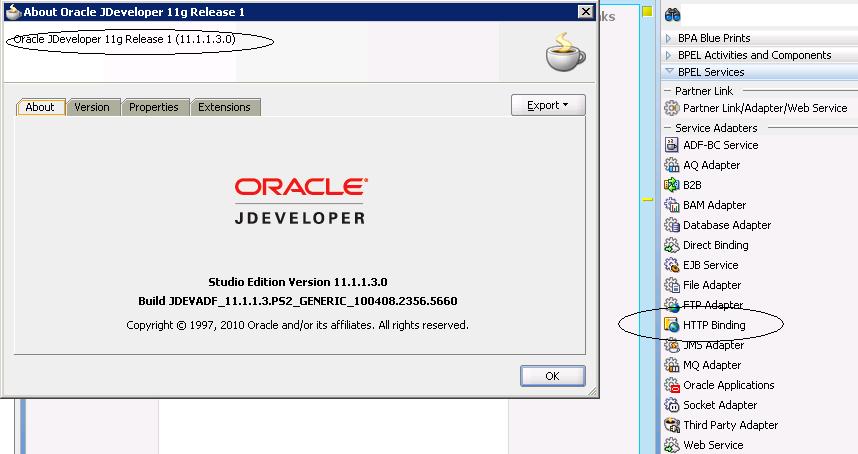Click the HTTP Binding label
Screen dimensions: 858x454
click(x=714, y=325)
